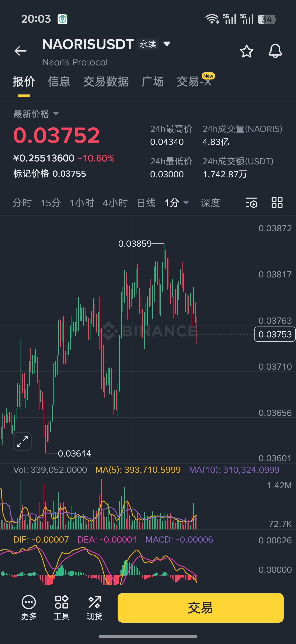Image resolution: width=296 pixels, height=644 pixels.
Task: Switch to 深度 depth view
Action: 210,203
